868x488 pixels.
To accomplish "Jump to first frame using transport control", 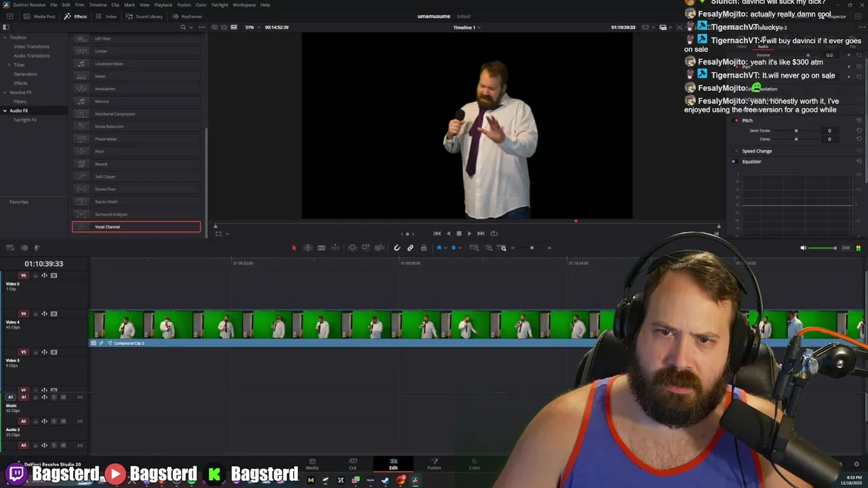I will point(437,233).
